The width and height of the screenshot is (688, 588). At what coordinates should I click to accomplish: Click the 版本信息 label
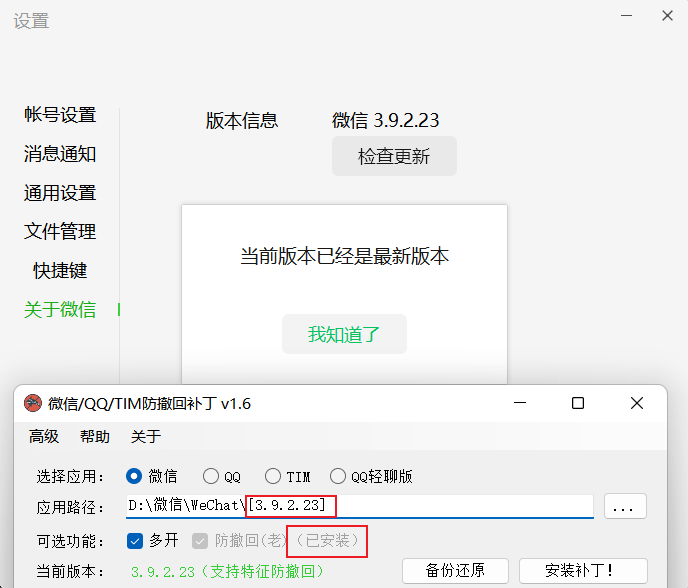242,121
